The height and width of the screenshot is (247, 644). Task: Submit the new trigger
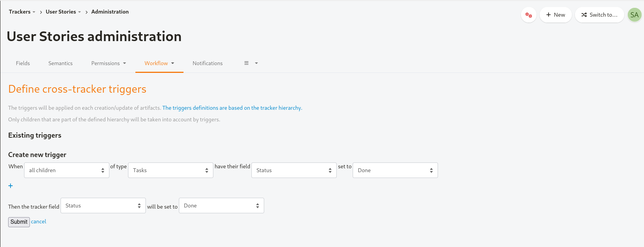[19, 222]
